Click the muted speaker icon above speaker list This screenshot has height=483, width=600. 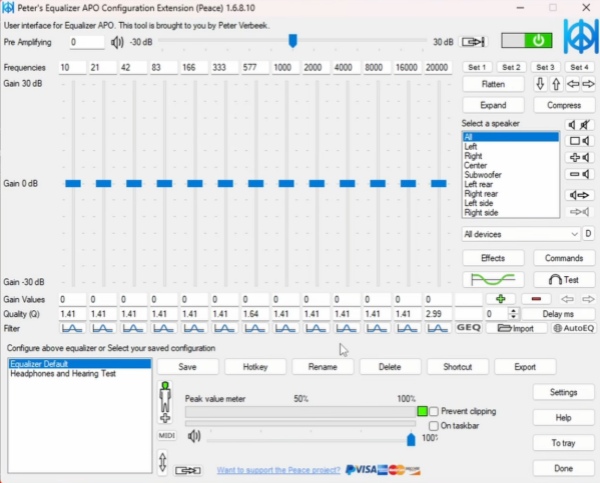click(x=580, y=124)
